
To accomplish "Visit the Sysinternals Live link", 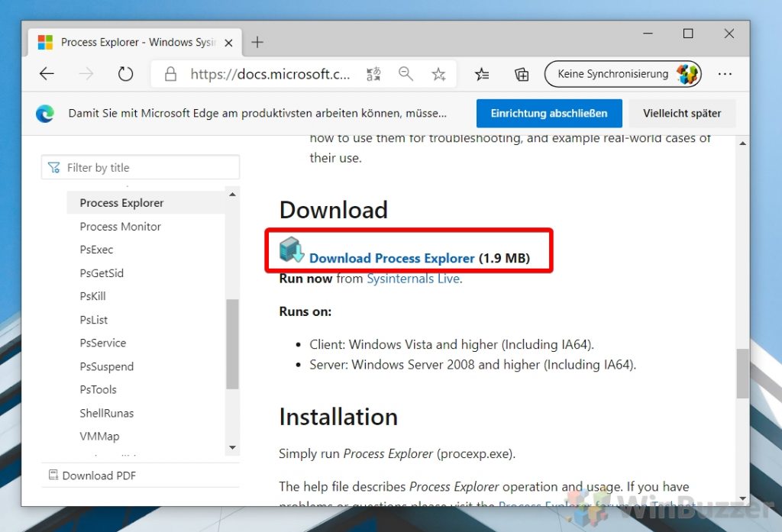I will pyautogui.click(x=413, y=279).
